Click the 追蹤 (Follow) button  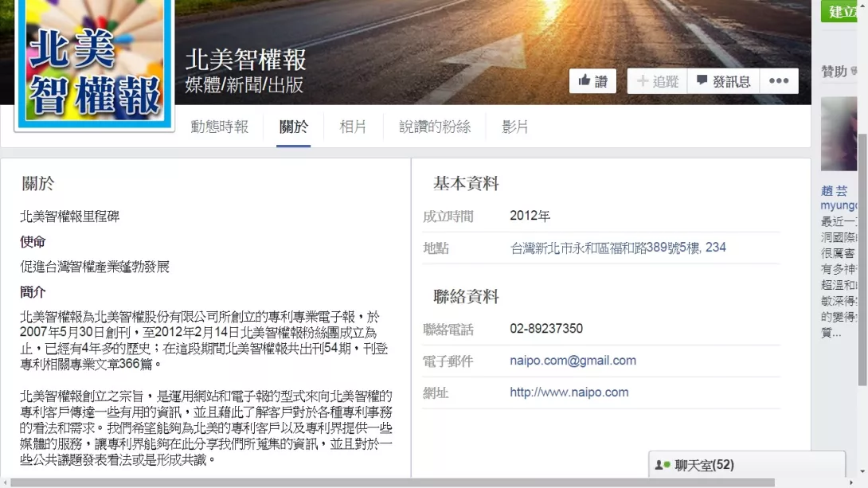point(657,81)
